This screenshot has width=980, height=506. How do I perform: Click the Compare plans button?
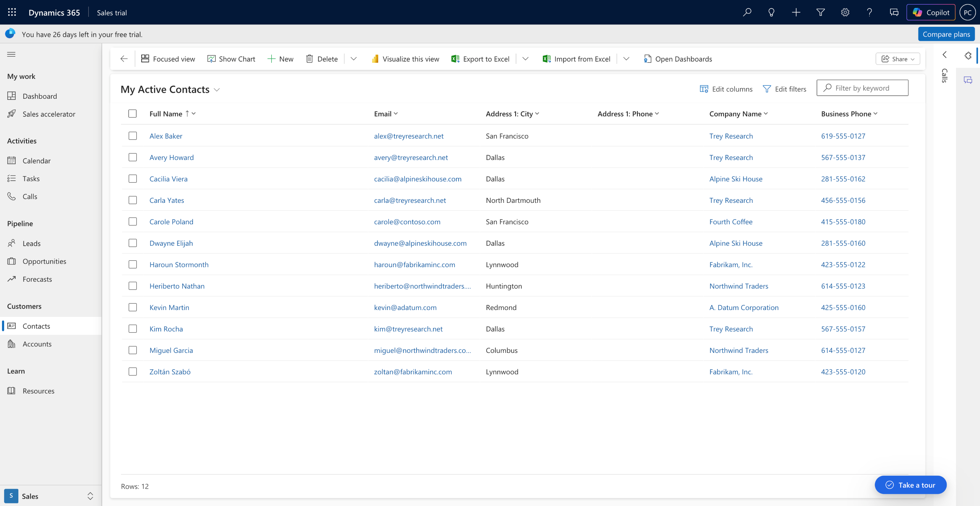click(x=946, y=34)
